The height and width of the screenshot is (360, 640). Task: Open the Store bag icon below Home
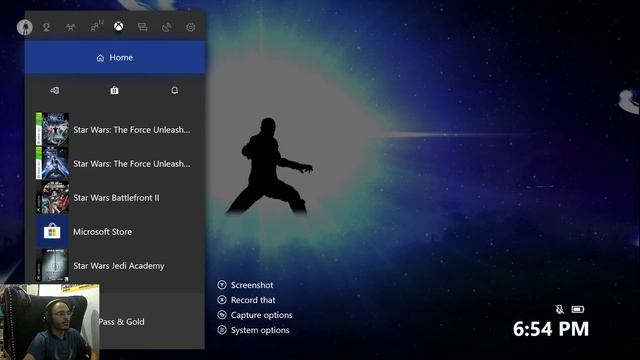point(114,90)
